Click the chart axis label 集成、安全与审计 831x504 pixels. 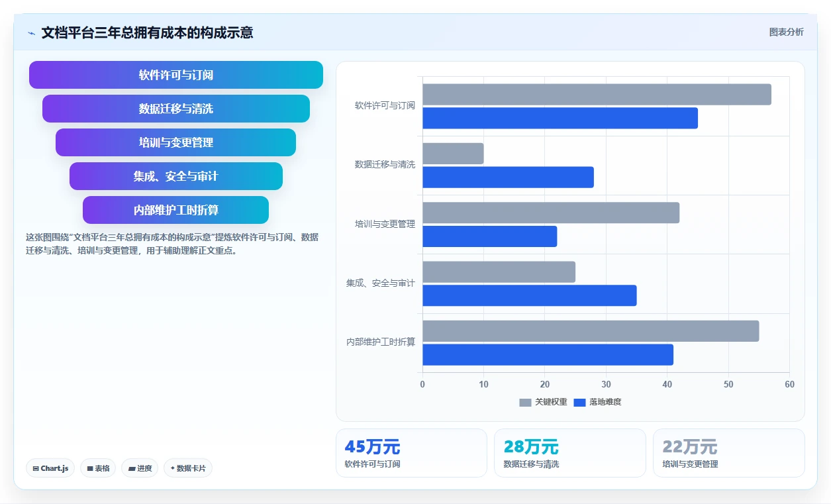pos(380,283)
